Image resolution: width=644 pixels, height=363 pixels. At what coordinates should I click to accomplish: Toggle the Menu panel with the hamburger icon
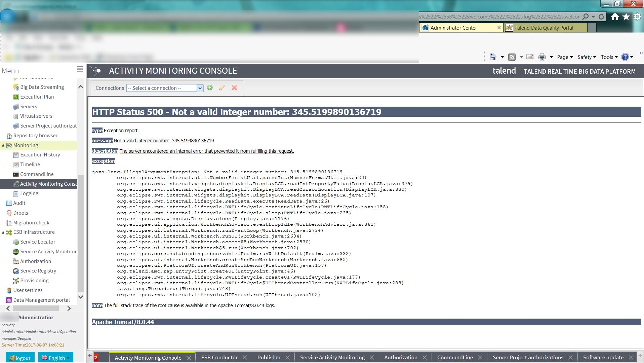point(80,69)
